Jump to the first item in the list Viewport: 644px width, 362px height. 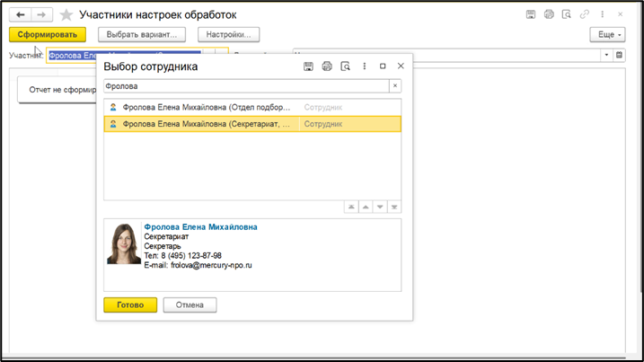(x=351, y=207)
